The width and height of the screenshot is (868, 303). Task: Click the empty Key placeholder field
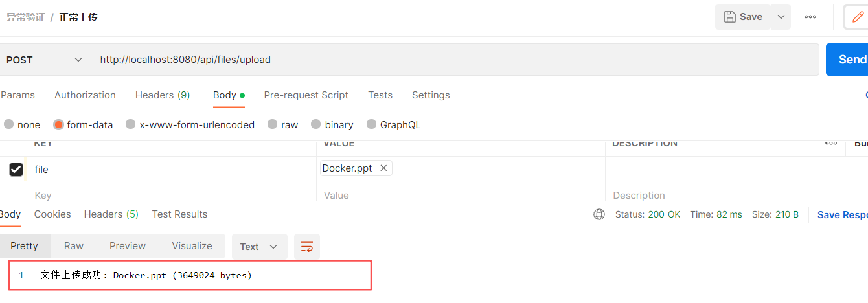172,195
